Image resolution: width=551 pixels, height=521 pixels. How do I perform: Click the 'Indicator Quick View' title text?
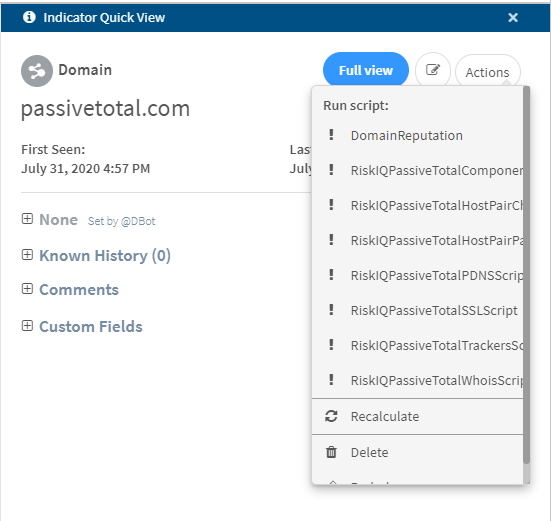pos(104,17)
